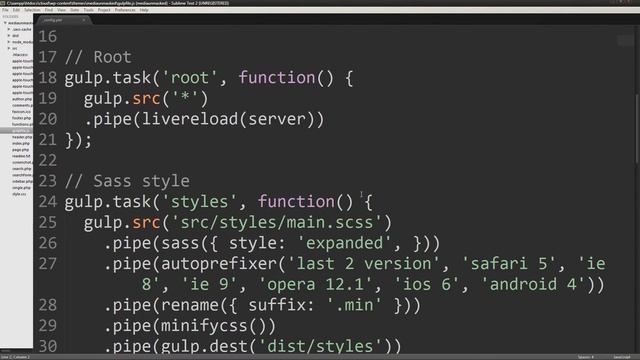This screenshot has width=640, height=360.
Task: Open the View menu
Action: click(62, 10)
